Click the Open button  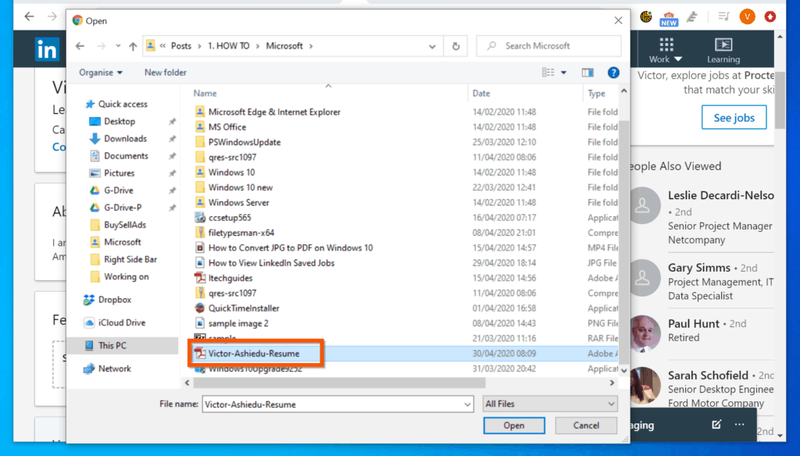tap(514, 425)
